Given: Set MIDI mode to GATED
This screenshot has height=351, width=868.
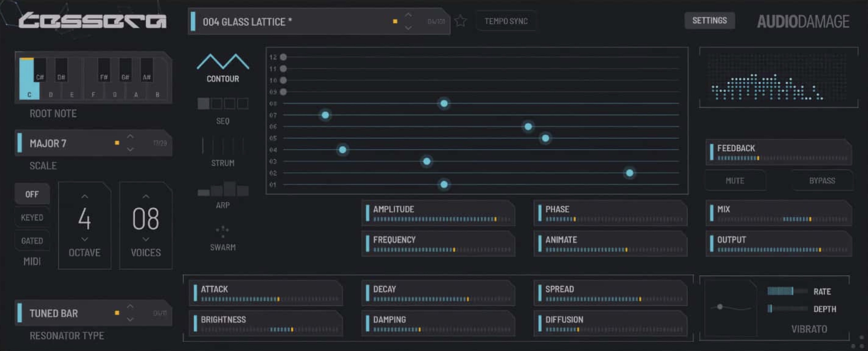Looking at the screenshot, I should [x=32, y=241].
